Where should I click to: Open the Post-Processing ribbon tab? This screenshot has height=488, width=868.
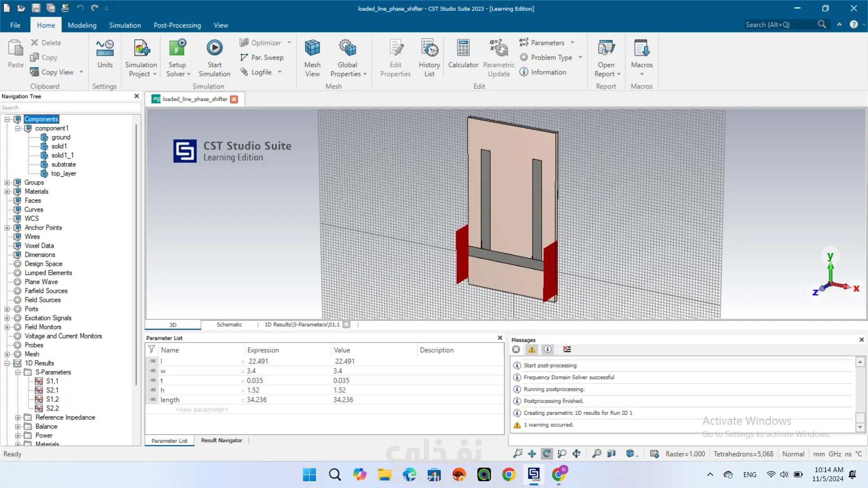(x=177, y=25)
